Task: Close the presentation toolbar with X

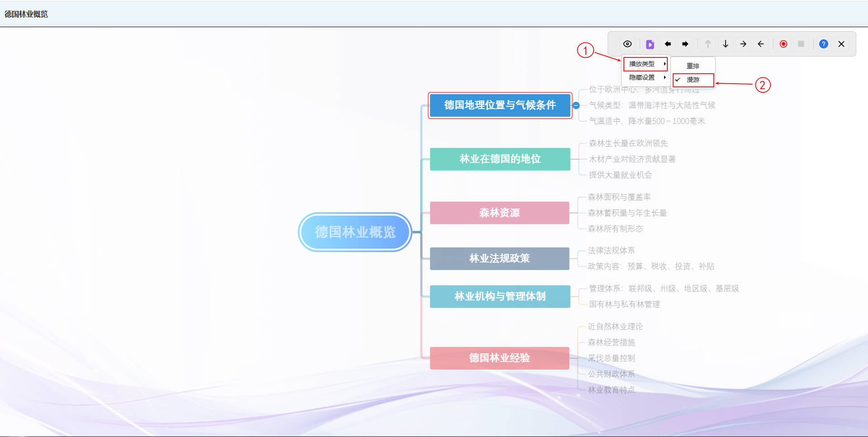Action: pyautogui.click(x=841, y=44)
